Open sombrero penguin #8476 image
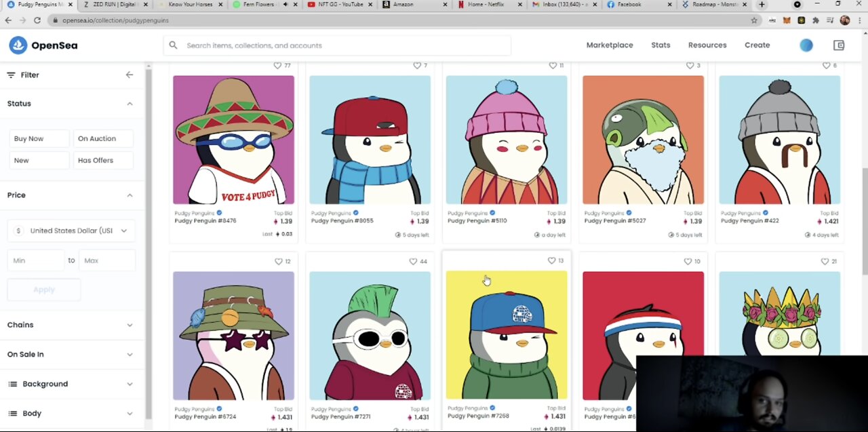Viewport: 868px width, 432px height. [234, 140]
